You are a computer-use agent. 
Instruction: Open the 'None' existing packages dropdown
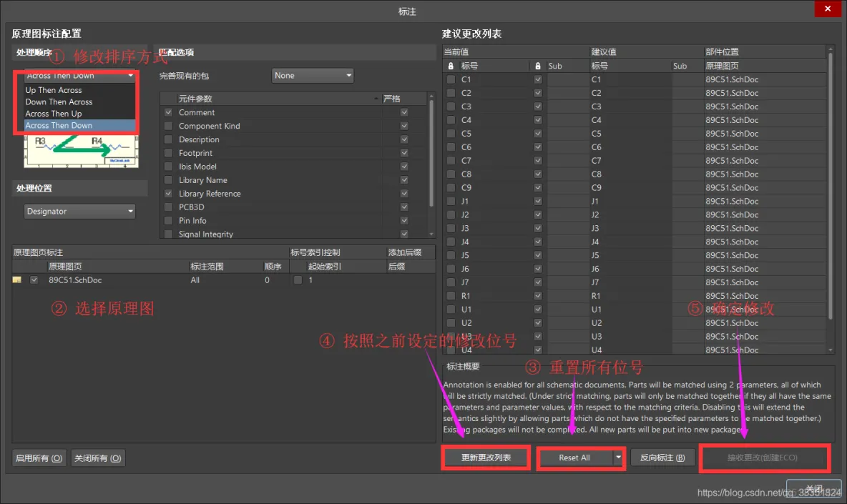[312, 76]
